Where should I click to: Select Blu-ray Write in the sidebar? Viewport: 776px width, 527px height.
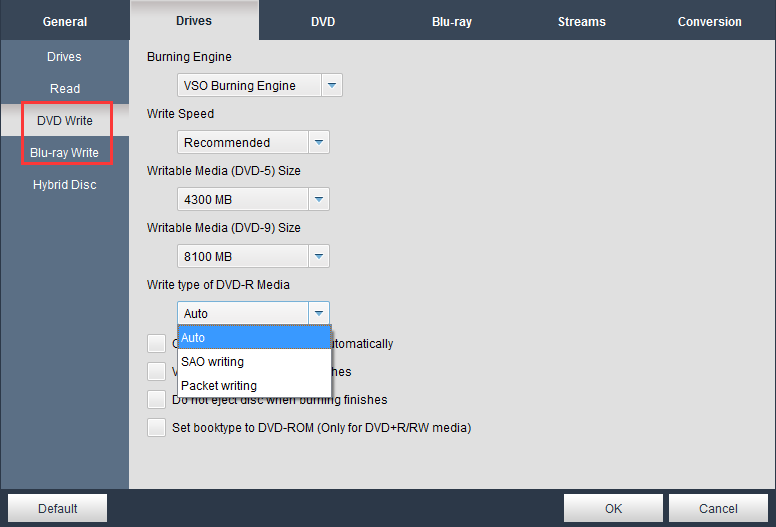tap(64, 152)
